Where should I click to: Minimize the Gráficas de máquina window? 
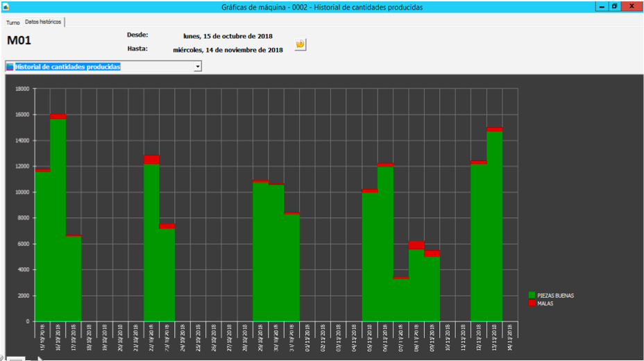click(x=602, y=6)
